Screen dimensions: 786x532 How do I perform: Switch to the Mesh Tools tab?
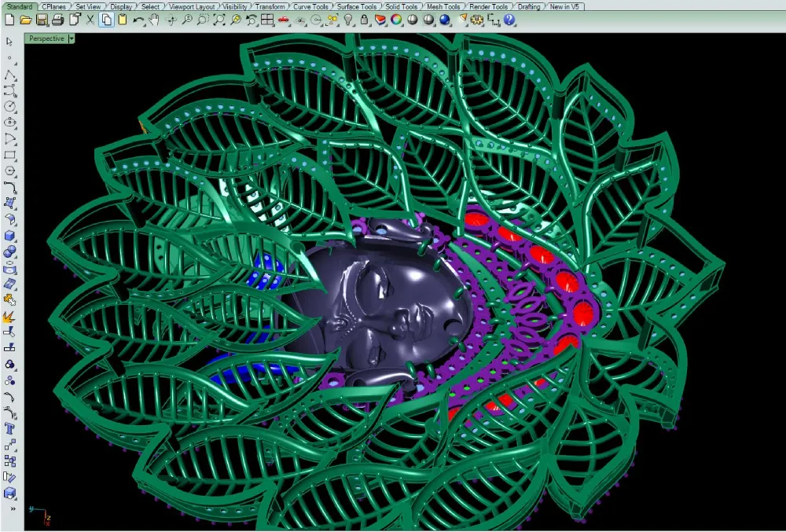(443, 6)
